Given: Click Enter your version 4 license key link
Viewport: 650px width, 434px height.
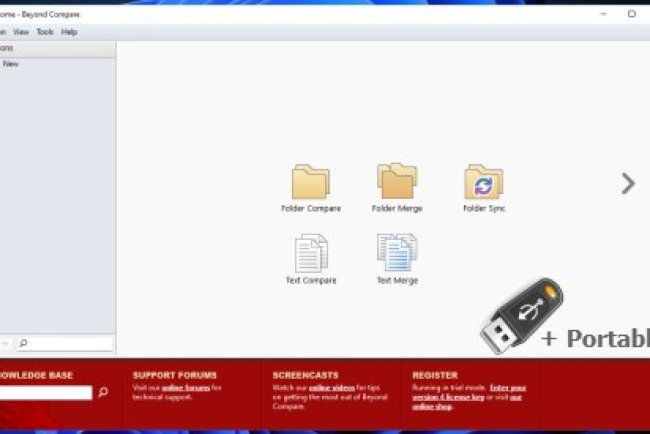Looking at the screenshot, I should pyautogui.click(x=469, y=393).
